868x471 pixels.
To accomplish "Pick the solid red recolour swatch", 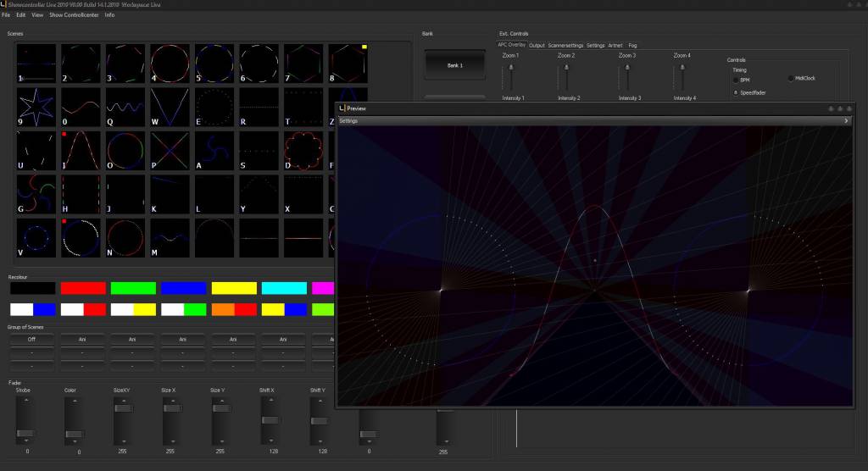I will point(83,288).
